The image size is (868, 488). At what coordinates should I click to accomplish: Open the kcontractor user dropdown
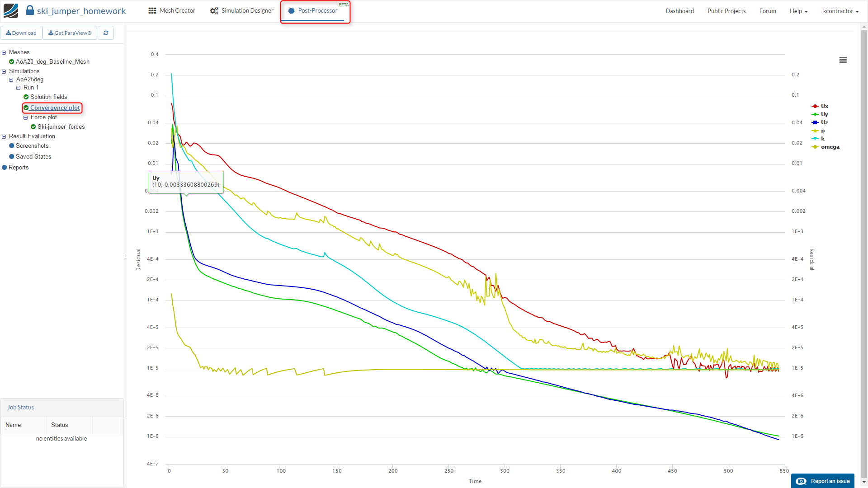click(x=840, y=11)
